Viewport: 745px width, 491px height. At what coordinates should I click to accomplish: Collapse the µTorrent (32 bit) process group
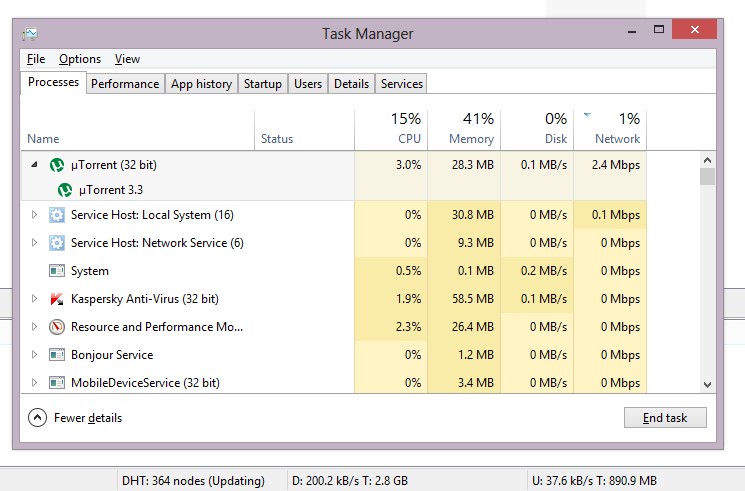tap(34, 165)
